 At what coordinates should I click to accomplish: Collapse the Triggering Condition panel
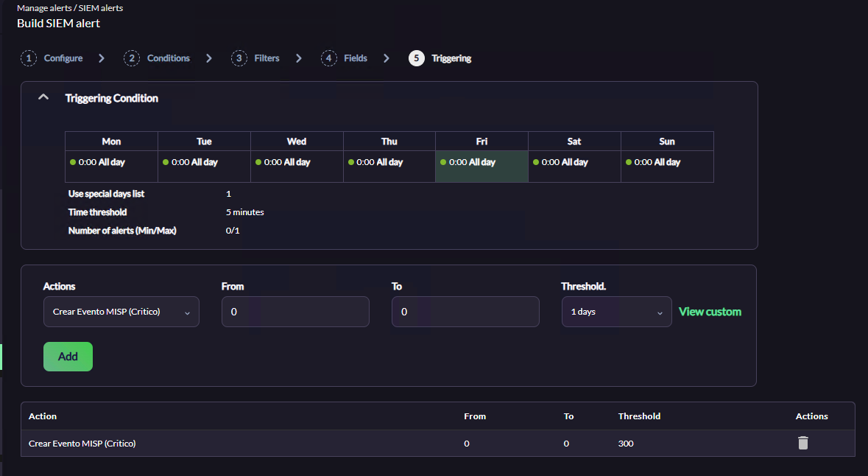tap(43, 97)
